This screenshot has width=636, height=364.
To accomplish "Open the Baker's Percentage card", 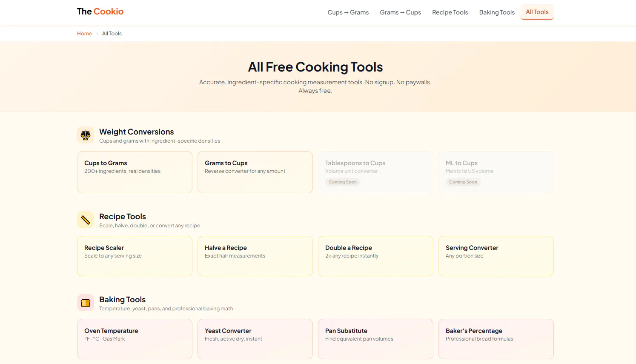I will [496, 339].
